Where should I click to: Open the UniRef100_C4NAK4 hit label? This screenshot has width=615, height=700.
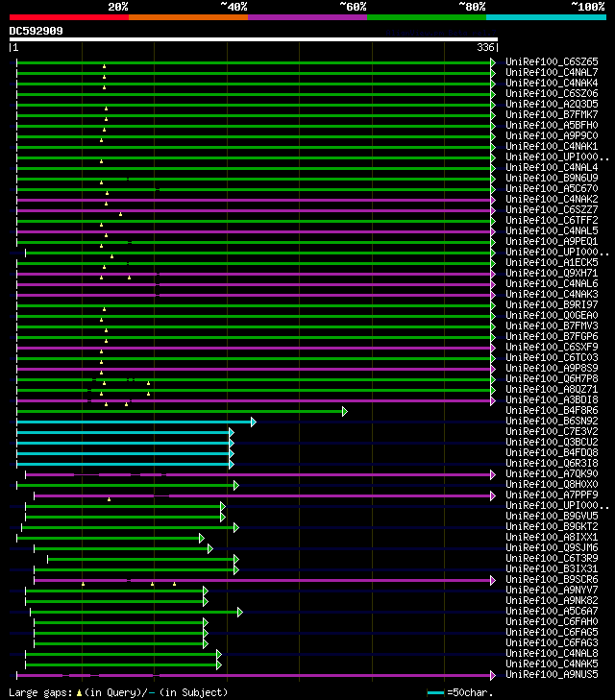pos(552,83)
